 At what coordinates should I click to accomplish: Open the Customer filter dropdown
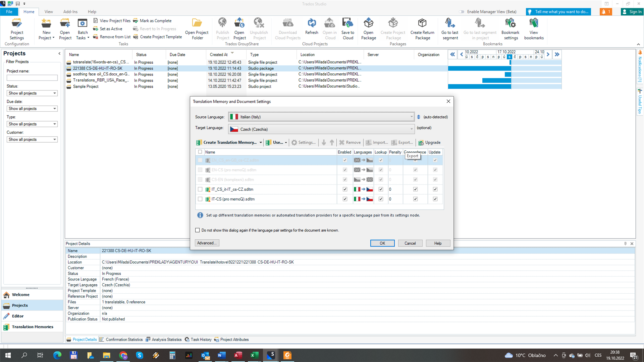pos(32,139)
